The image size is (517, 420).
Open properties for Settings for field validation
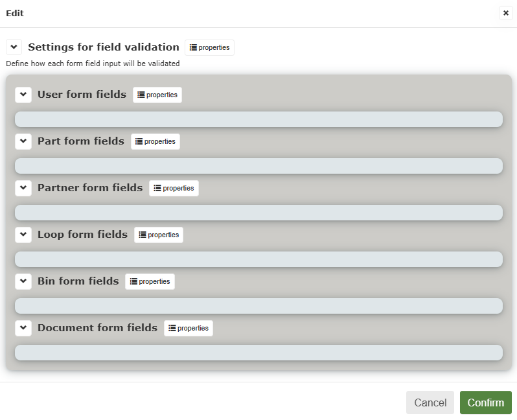point(209,47)
